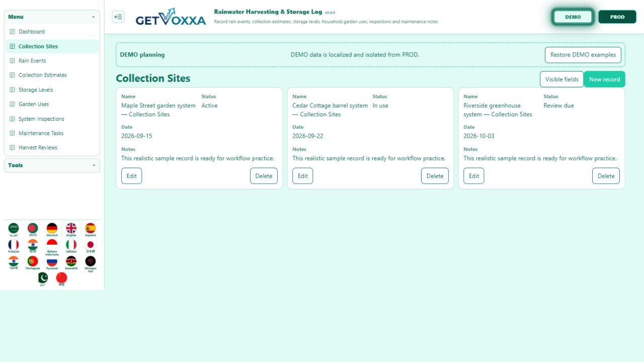Click the Storage Levels list icon
Image resolution: width=644 pixels, height=362 pixels.
pos(12,90)
